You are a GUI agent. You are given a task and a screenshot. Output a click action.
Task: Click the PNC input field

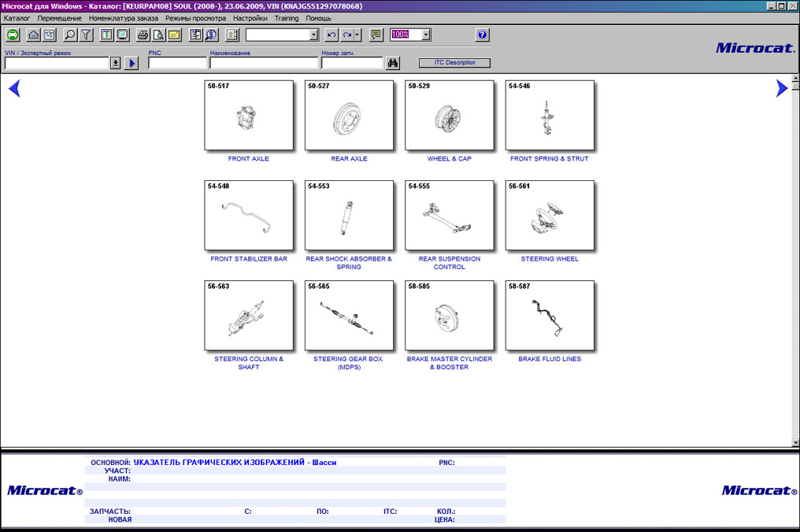(x=177, y=63)
